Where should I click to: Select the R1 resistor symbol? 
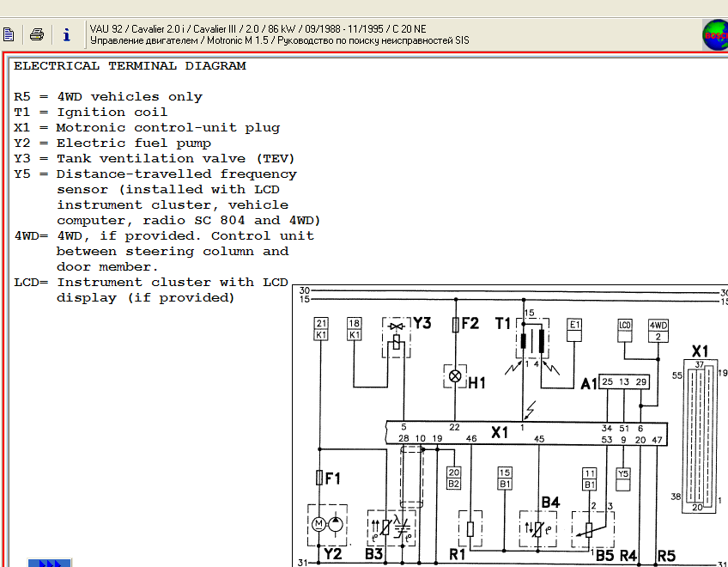470,529
